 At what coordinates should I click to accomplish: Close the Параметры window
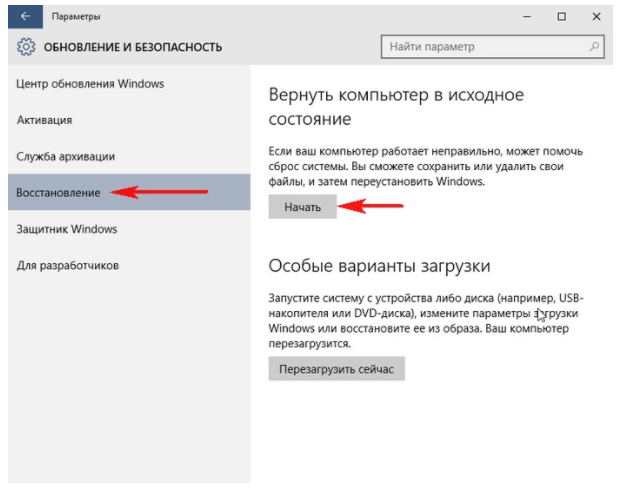coord(596,17)
